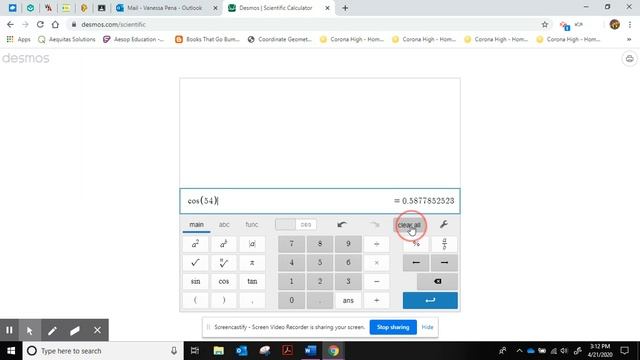Insert the percent symbol
Screen dimensions: 640x360
click(x=416, y=244)
